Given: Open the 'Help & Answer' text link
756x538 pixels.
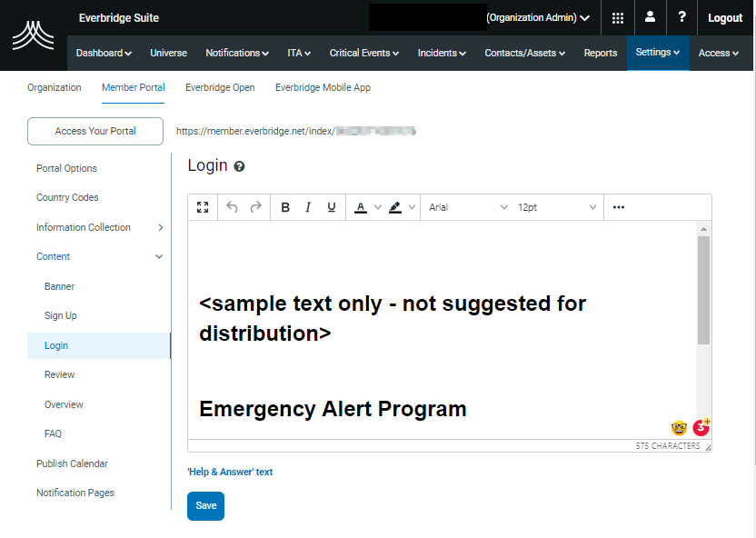Looking at the screenshot, I should coord(230,472).
